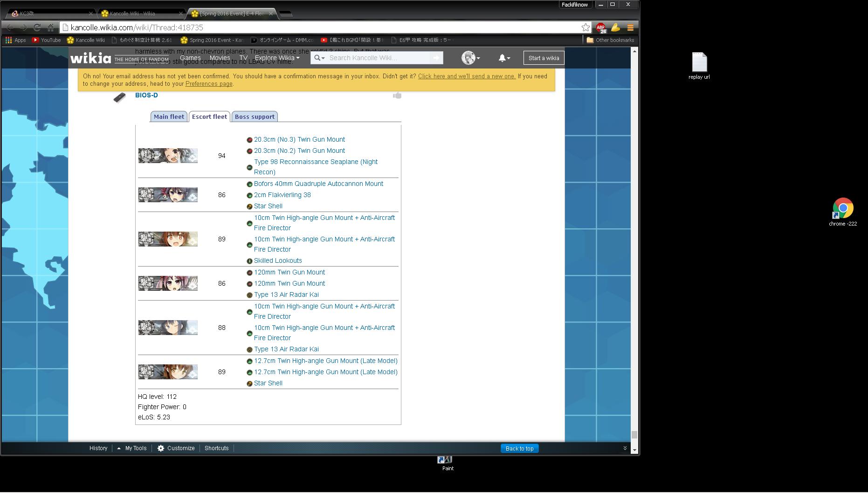Click the scrollbar down arrow
This screenshot has width=868, height=493.
click(x=634, y=450)
